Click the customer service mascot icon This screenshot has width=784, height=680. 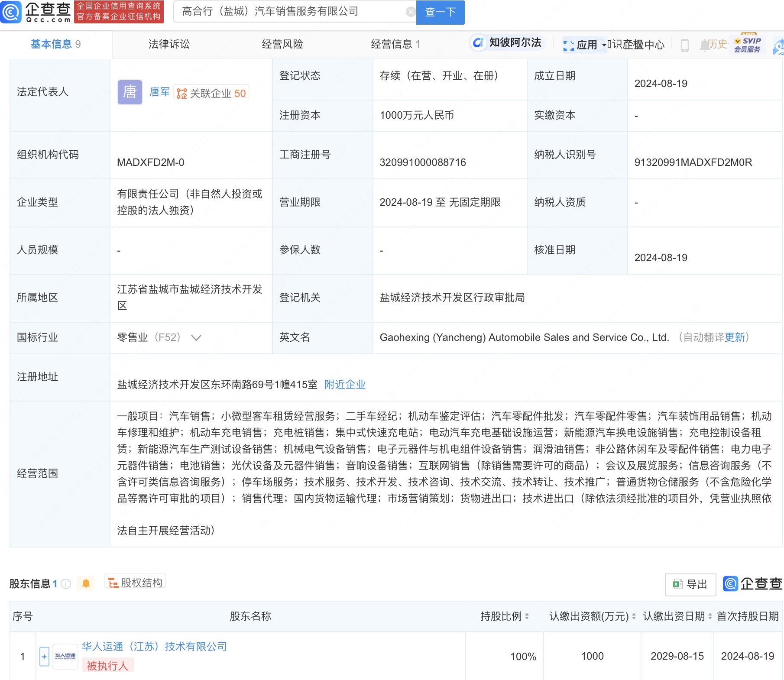click(x=778, y=47)
